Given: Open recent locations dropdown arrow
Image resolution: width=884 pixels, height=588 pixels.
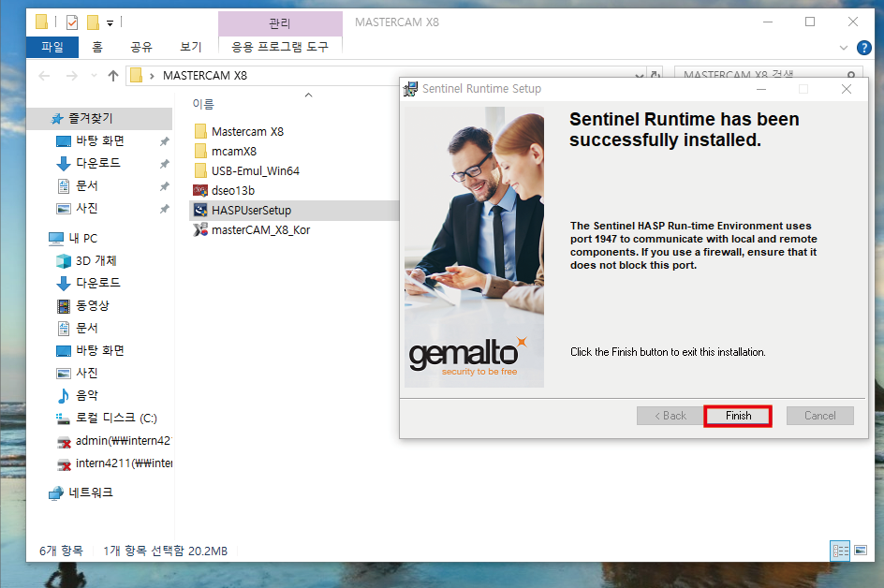Looking at the screenshot, I should (x=94, y=76).
